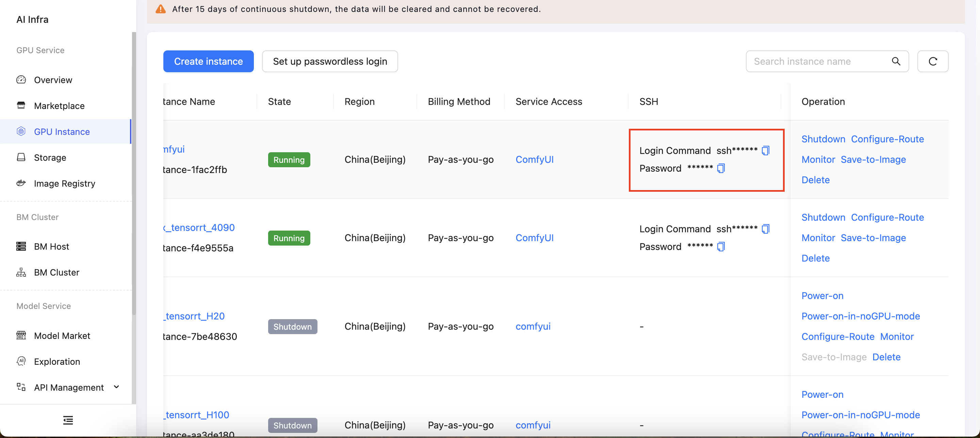Save-to-Image for tensorrt_4090 instance
The height and width of the screenshot is (438, 980).
click(x=873, y=238)
